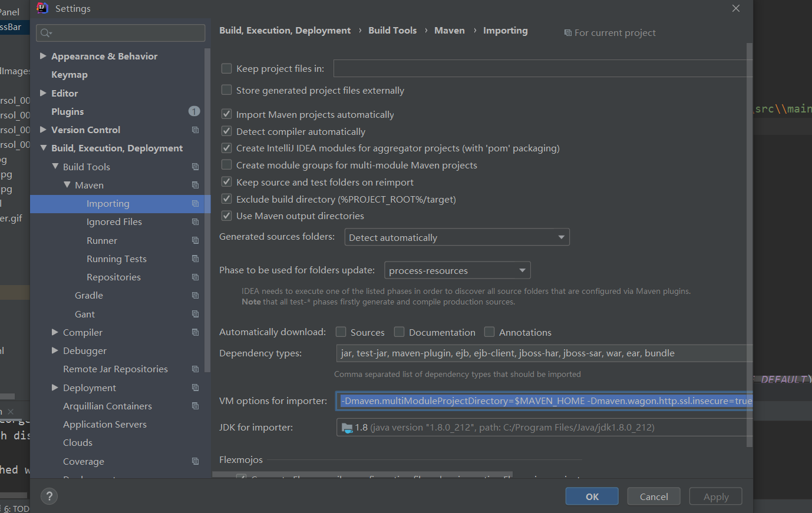This screenshot has width=812, height=513.
Task: Select Plugins in settings tree
Action: pos(67,111)
